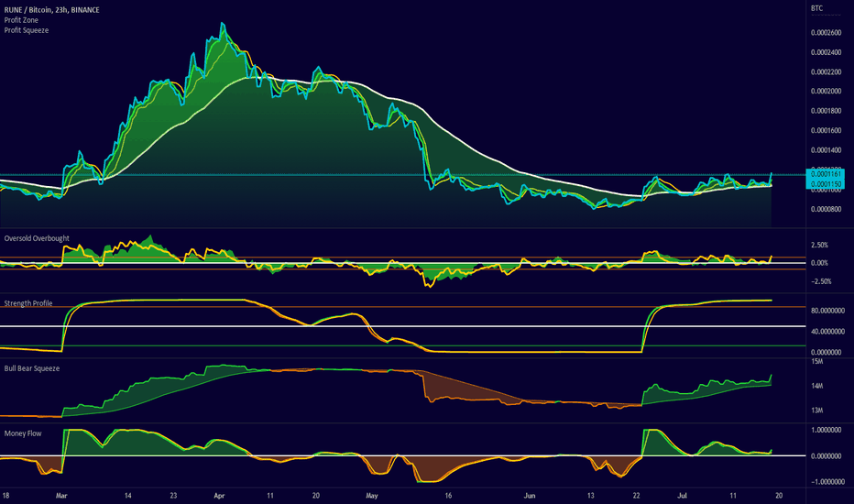Click the 0.0000800 price axis value

click(x=826, y=209)
